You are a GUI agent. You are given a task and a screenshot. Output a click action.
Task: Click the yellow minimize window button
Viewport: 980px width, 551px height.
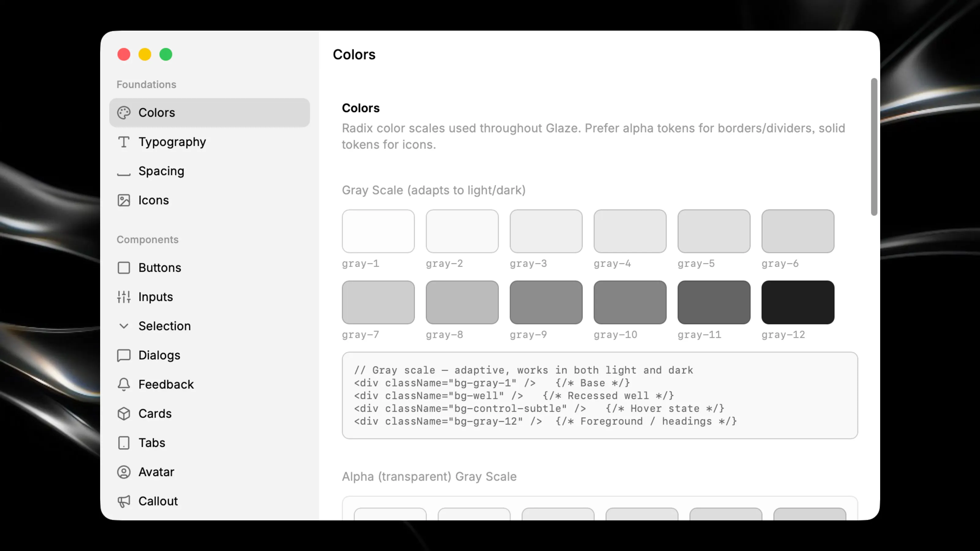pos(145,54)
